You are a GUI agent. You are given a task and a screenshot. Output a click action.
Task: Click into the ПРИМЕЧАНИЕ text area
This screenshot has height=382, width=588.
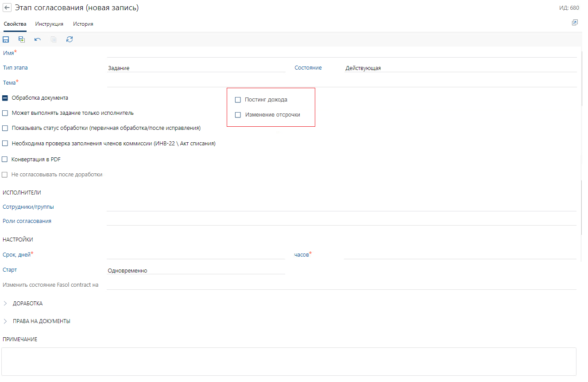click(x=289, y=361)
